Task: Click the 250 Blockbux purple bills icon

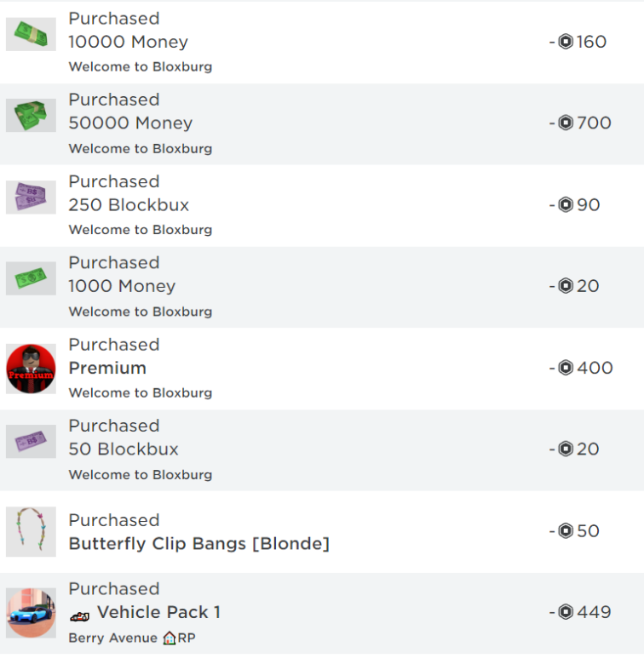Action: coord(31,197)
